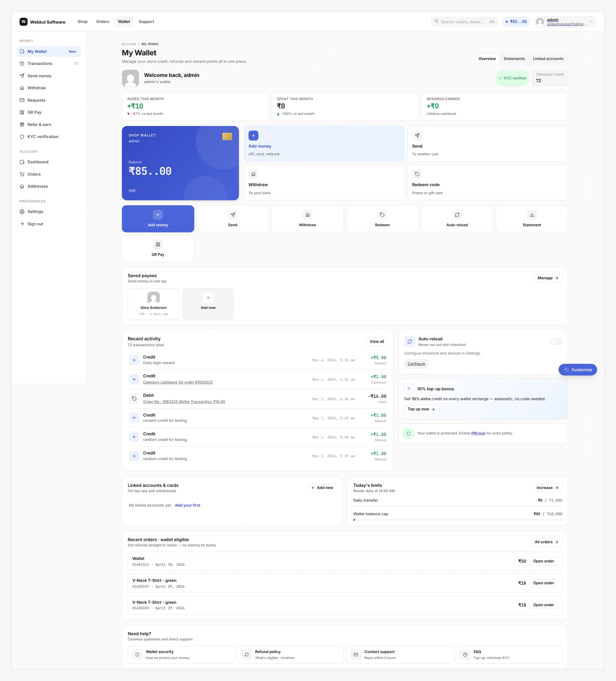Viewport: 616px width, 681px height.
Task: Select the Alice Anderson payee card
Action: [154, 304]
